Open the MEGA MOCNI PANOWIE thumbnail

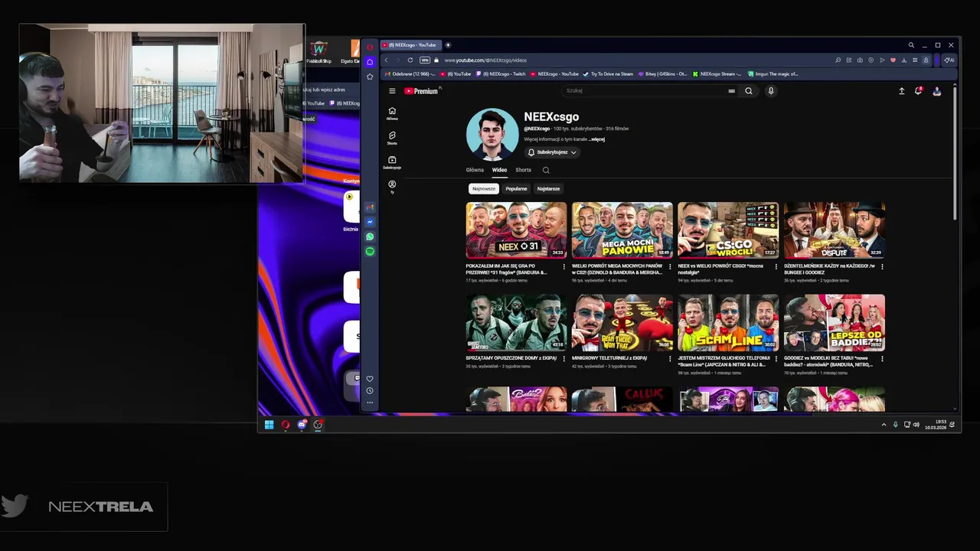click(x=622, y=230)
